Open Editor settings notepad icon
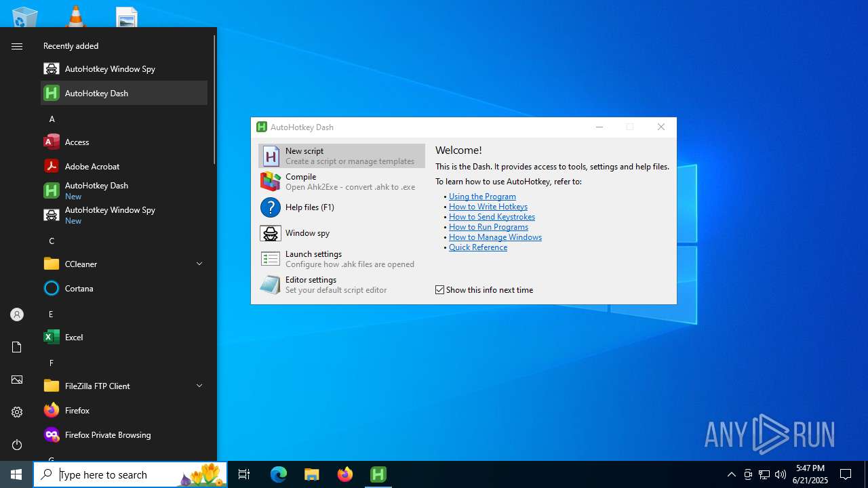This screenshot has height=488, width=868. click(x=271, y=285)
